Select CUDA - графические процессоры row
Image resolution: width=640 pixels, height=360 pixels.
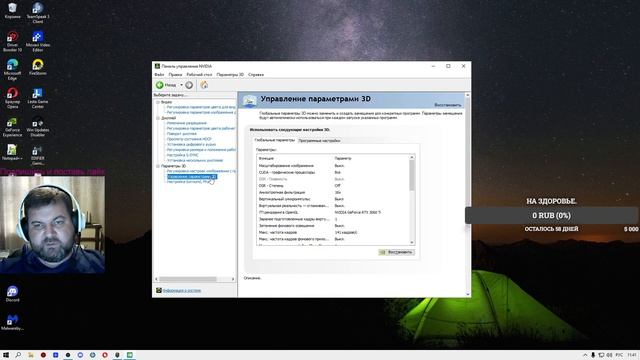(x=333, y=172)
